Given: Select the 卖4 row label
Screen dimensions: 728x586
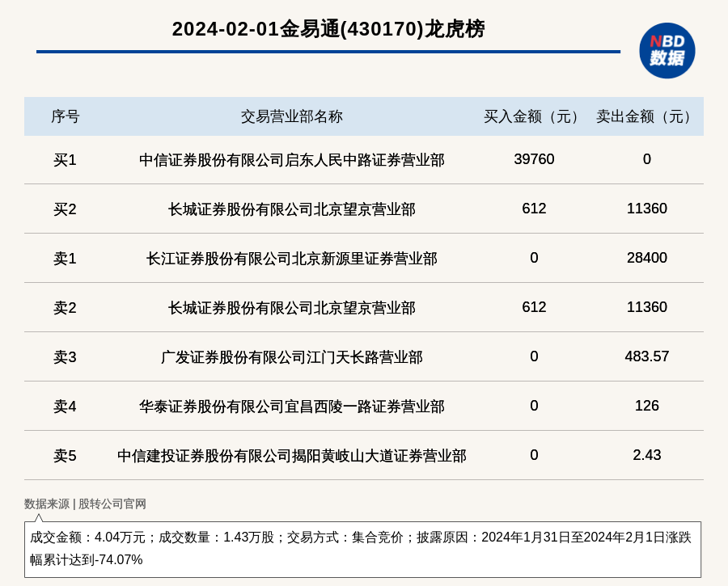Looking at the screenshot, I should pyautogui.click(x=65, y=407).
